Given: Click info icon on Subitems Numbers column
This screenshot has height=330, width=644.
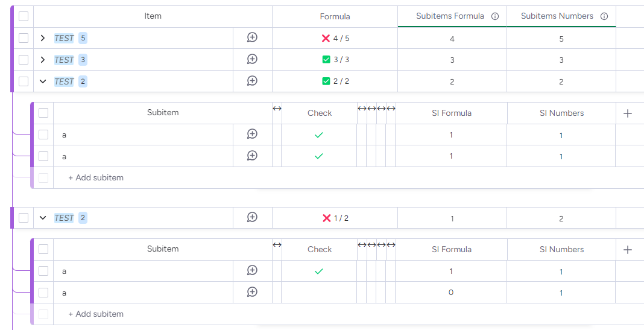Looking at the screenshot, I should 604,16.
